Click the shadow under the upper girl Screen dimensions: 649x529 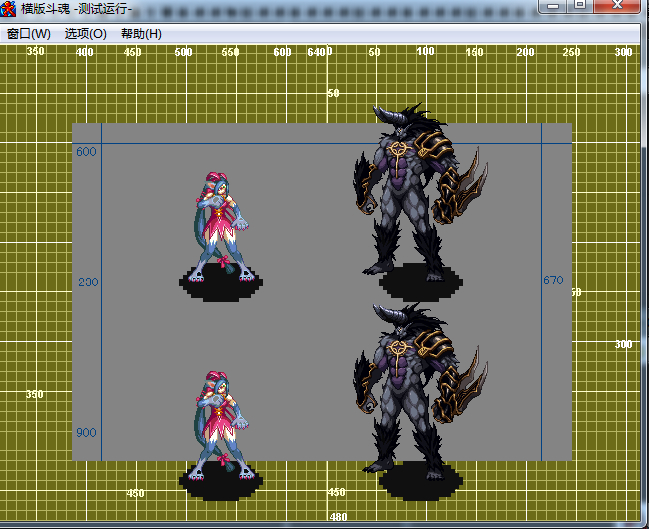pos(221,283)
